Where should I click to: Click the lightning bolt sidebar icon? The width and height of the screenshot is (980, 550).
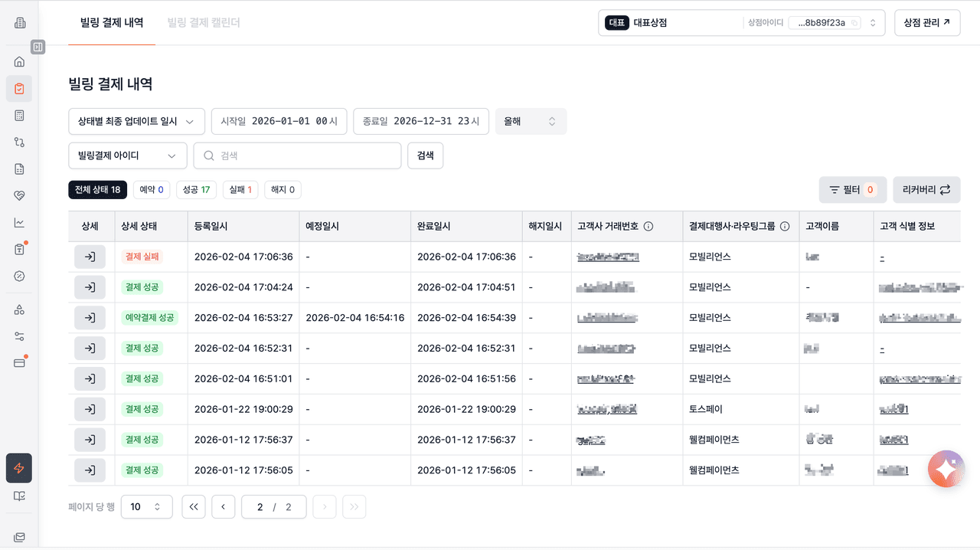[x=19, y=468]
